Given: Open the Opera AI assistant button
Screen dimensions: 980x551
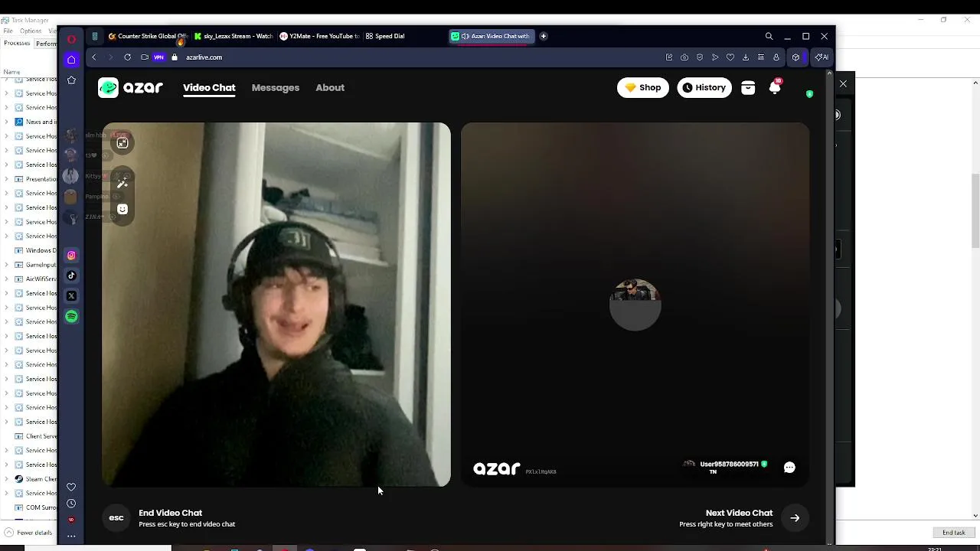Looking at the screenshot, I should pos(822,57).
